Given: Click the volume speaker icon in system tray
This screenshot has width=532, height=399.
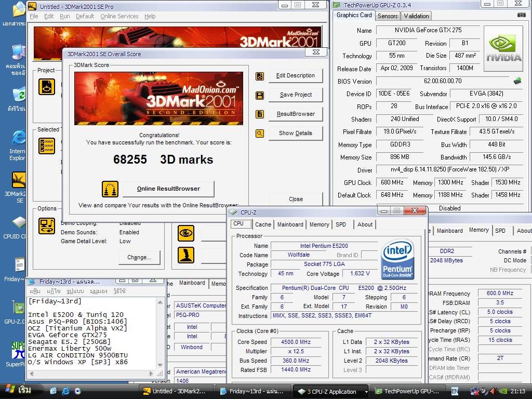Looking at the screenshot, I should click(494, 391).
